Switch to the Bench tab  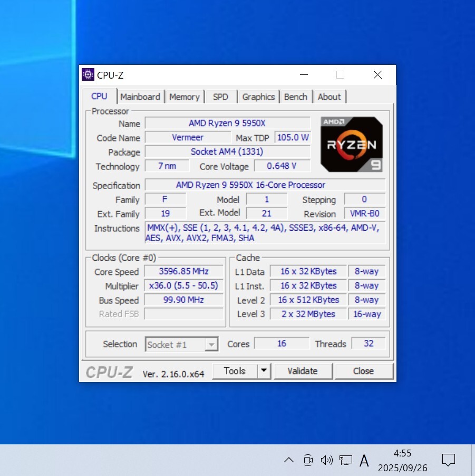(x=296, y=97)
